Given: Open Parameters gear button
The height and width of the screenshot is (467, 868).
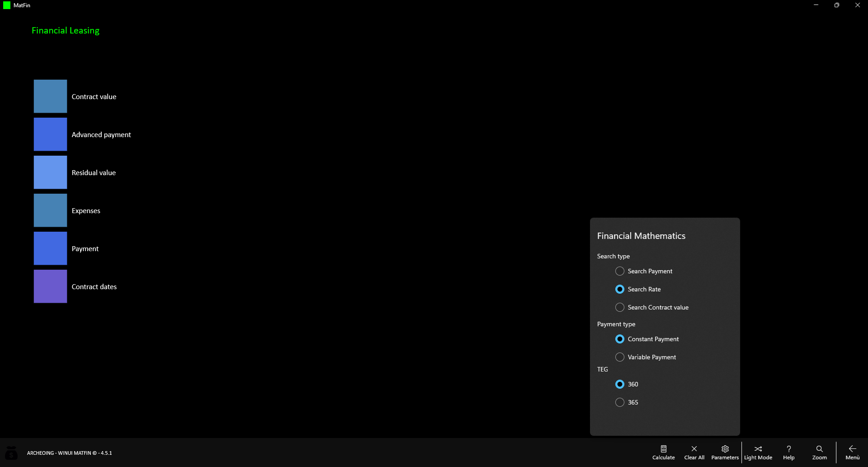Looking at the screenshot, I should 725,453.
